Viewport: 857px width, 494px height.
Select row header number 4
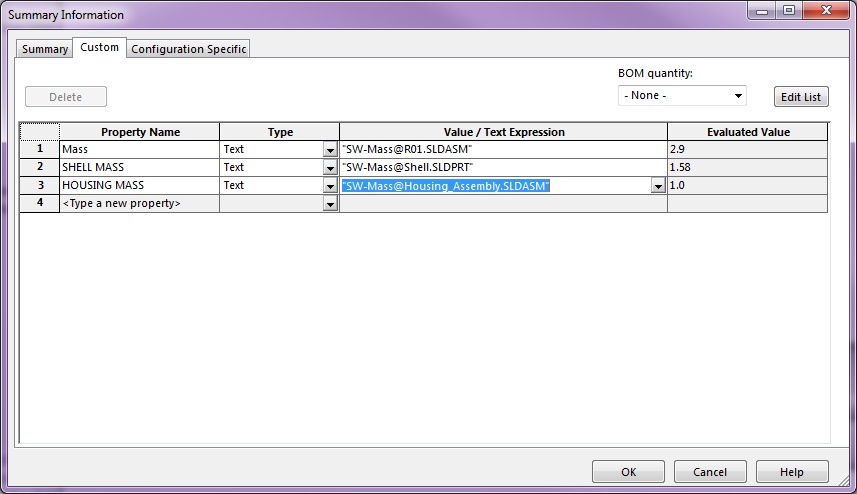tap(39, 203)
